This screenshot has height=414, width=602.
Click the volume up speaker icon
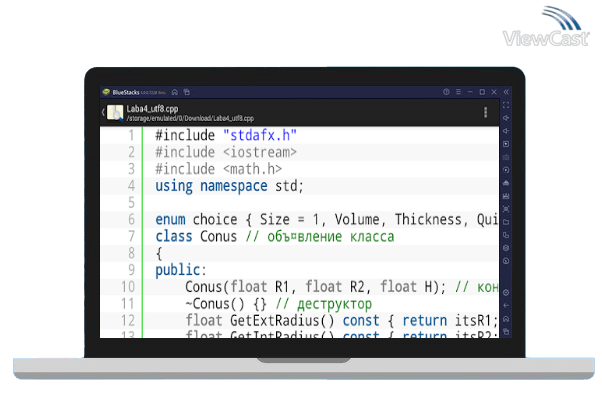[506, 118]
